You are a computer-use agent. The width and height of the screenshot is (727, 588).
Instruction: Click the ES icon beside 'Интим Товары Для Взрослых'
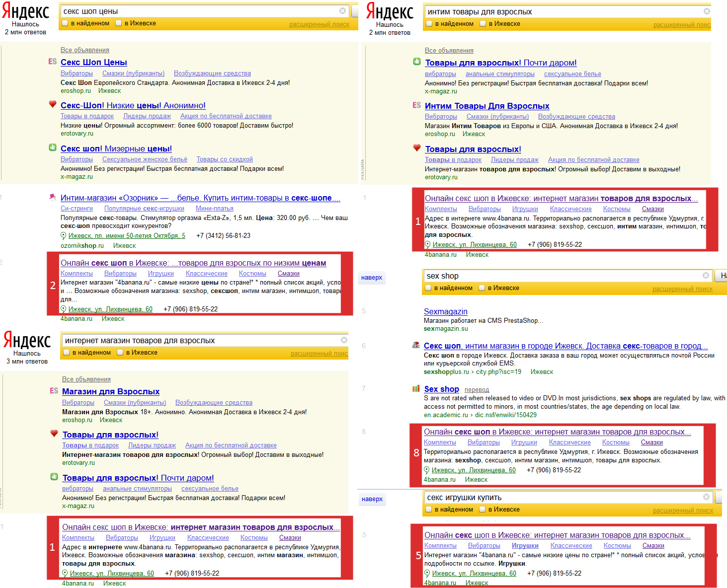[x=417, y=105]
